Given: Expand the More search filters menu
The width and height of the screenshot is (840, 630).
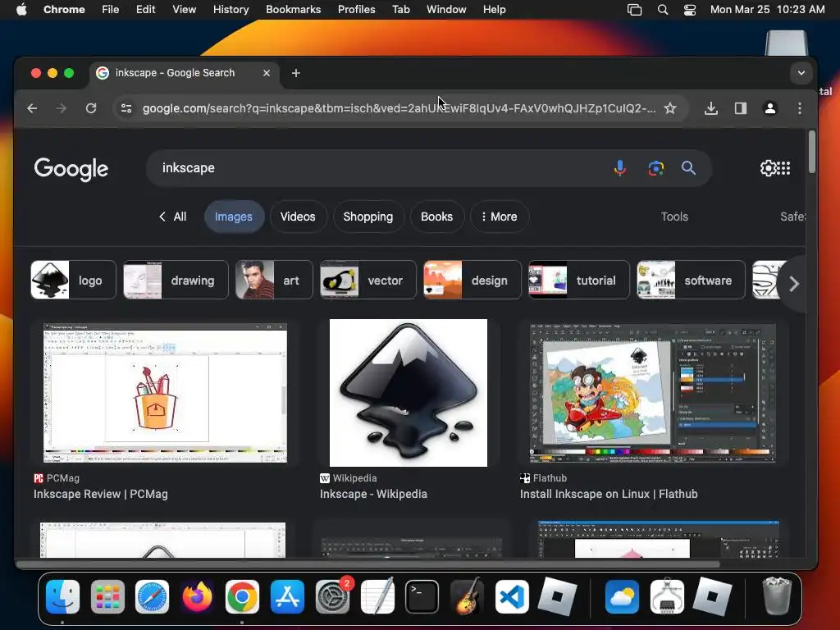Looking at the screenshot, I should coord(500,217).
